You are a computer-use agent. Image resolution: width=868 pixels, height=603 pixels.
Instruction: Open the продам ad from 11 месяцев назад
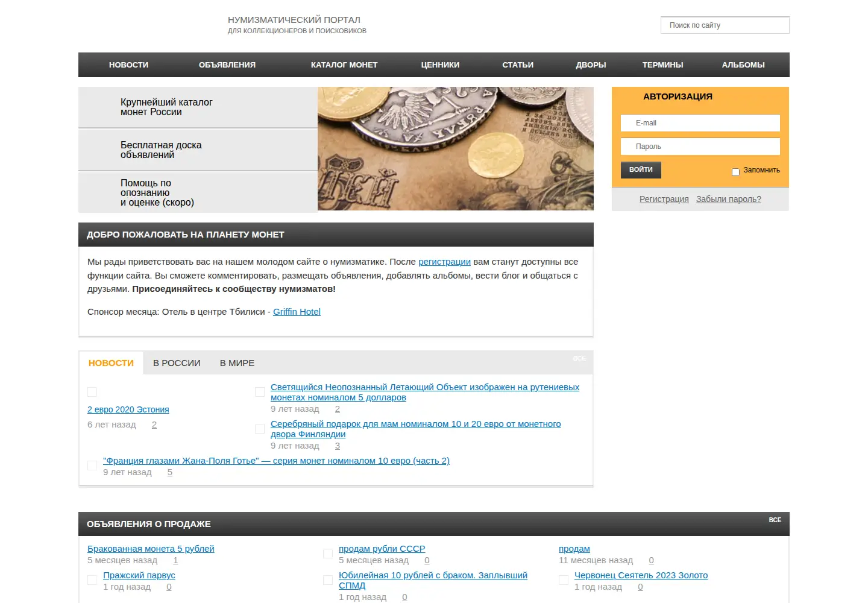pos(574,549)
